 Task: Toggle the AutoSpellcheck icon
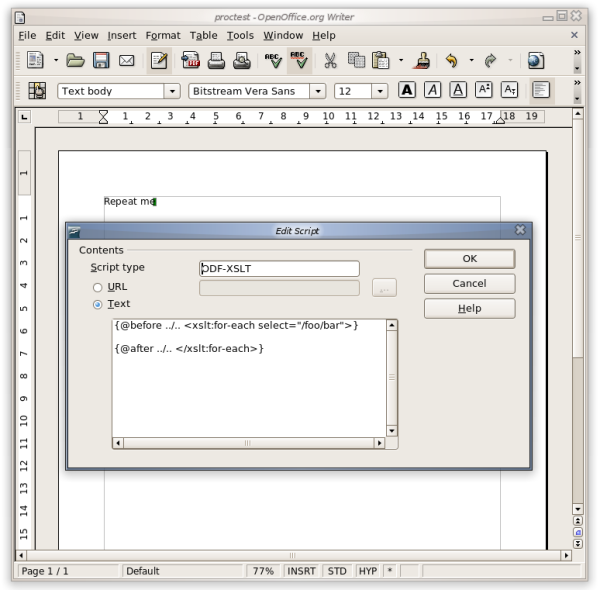299,60
